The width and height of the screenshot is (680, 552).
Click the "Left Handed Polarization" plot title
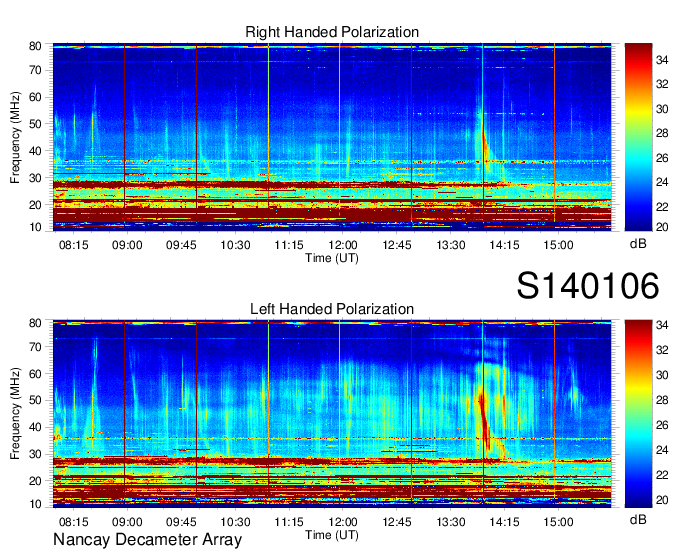332,309
